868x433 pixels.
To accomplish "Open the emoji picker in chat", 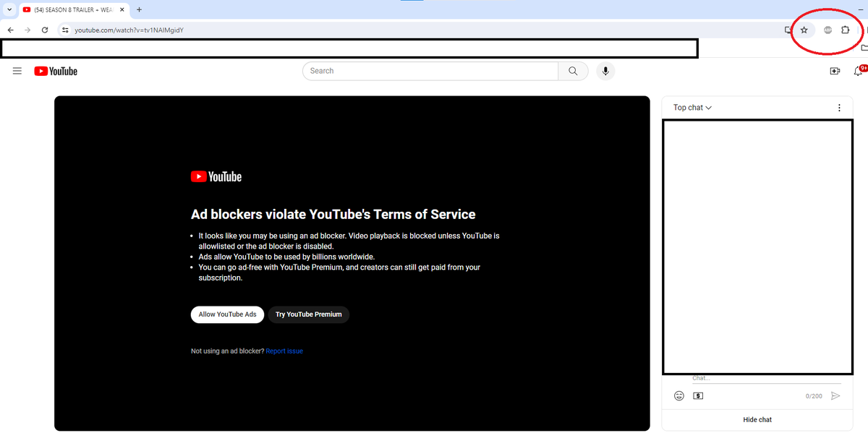I will click(679, 396).
